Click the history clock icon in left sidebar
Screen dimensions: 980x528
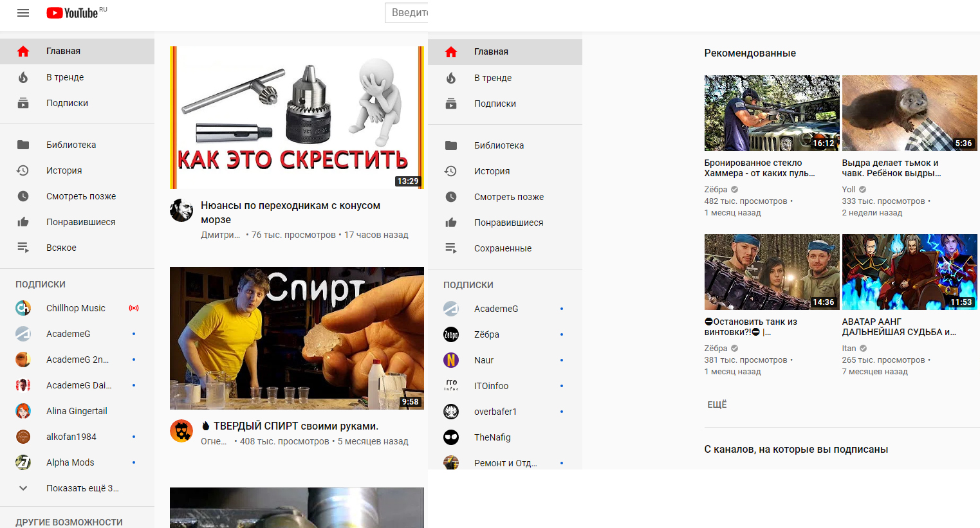[x=23, y=170]
